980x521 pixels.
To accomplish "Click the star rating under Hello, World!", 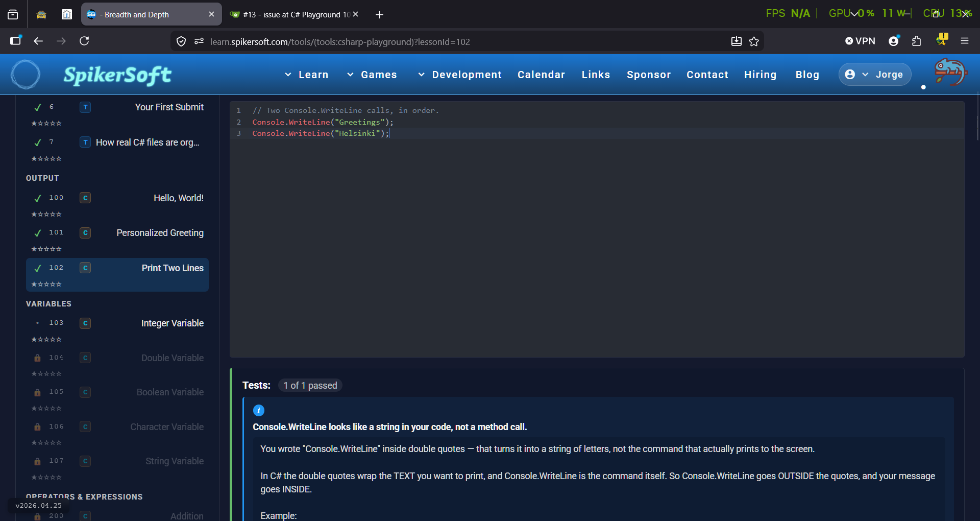I will pyautogui.click(x=46, y=215).
